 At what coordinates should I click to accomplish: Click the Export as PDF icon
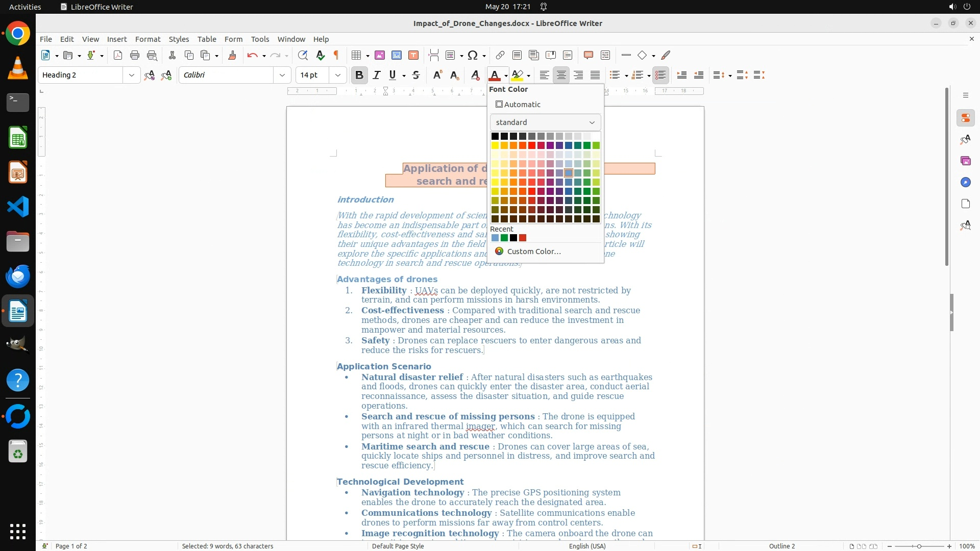coord(118,55)
